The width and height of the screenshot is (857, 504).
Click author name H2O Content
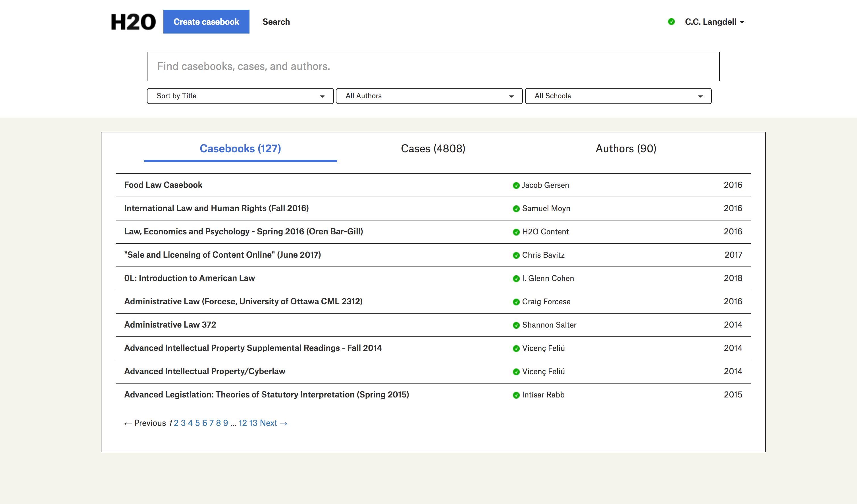click(545, 232)
